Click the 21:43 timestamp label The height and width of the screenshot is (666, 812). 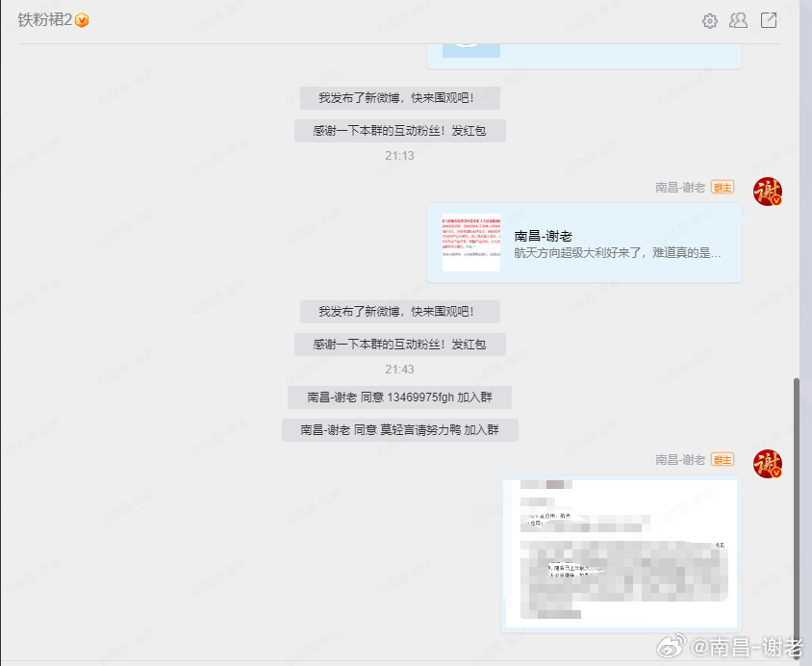coord(401,370)
